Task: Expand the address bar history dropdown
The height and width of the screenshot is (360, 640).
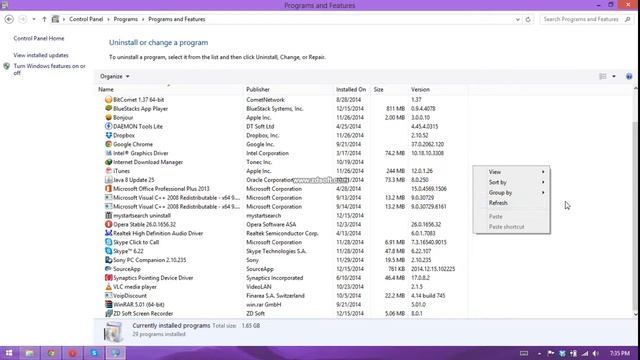Action: (x=518, y=19)
